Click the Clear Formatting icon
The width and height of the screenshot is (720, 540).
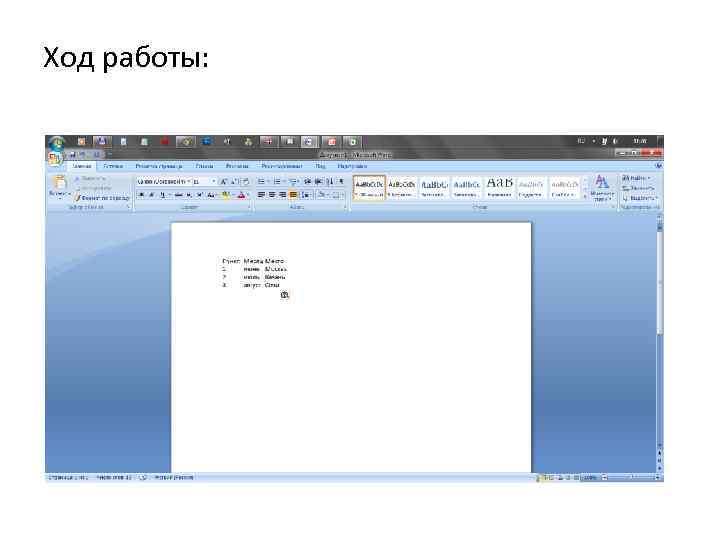[x=246, y=182]
